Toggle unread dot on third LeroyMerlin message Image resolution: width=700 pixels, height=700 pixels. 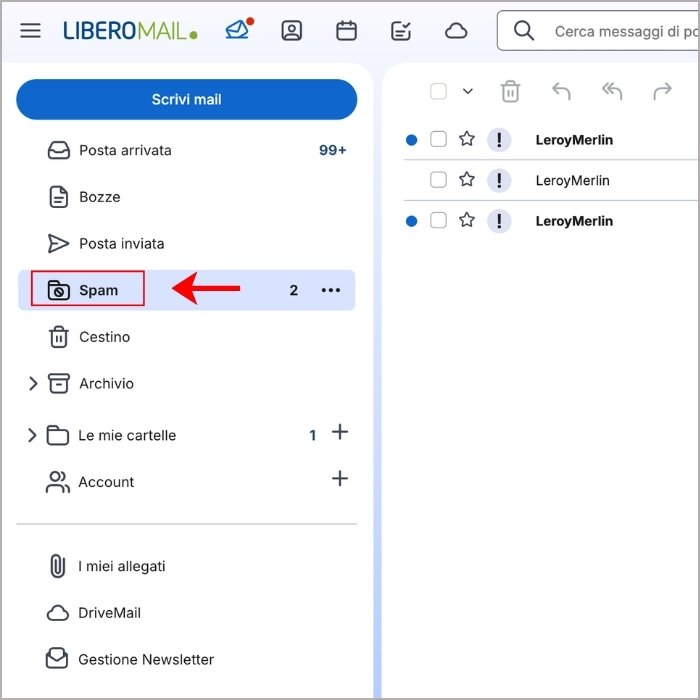(412, 221)
